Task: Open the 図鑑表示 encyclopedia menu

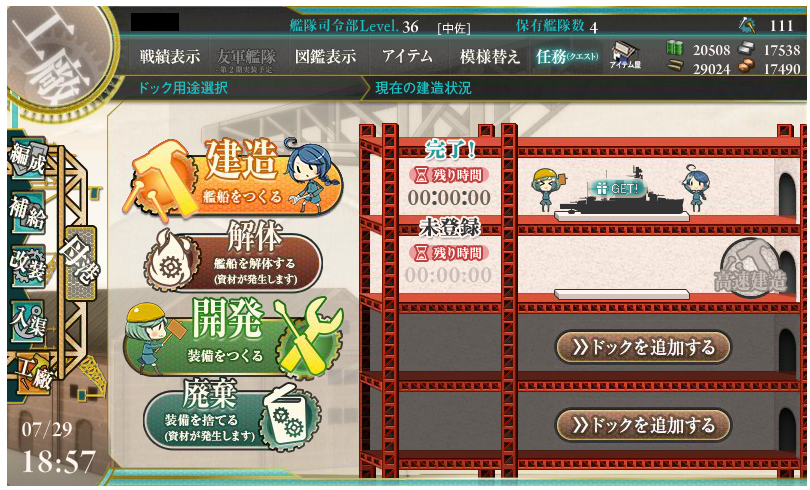Action: [x=325, y=56]
